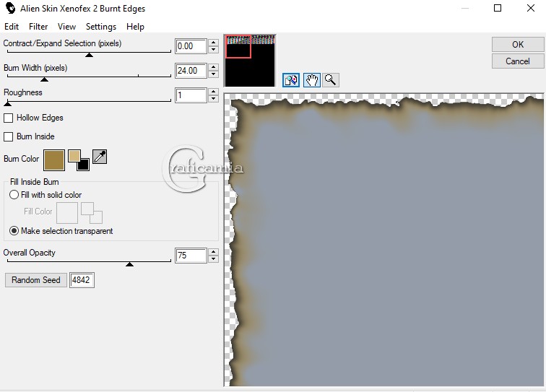Decrease Overall Opacity with the down arrow
Screen dimensions: 546x392
pyautogui.click(x=213, y=259)
